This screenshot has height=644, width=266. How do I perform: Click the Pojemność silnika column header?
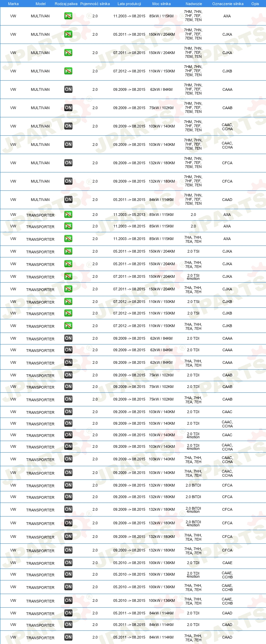click(95, 4)
